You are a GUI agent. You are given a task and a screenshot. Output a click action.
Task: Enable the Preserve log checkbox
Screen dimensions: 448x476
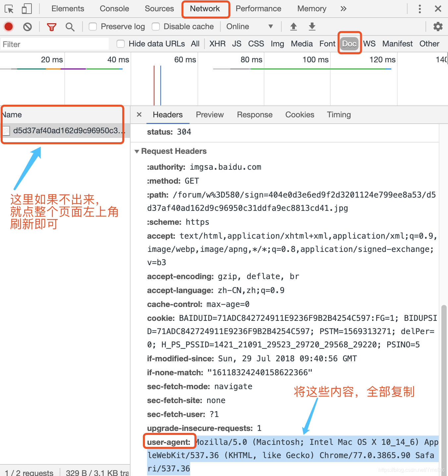pos(93,27)
